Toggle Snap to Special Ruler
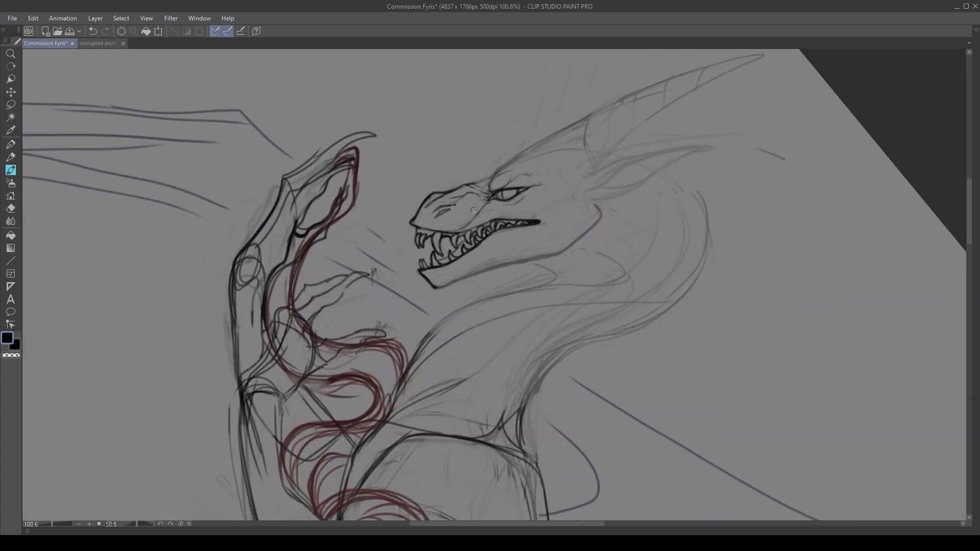 pyautogui.click(x=228, y=31)
